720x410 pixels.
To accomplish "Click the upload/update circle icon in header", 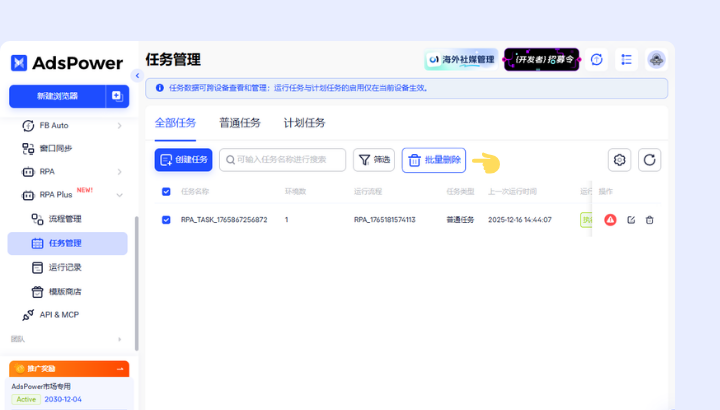I will point(596,59).
